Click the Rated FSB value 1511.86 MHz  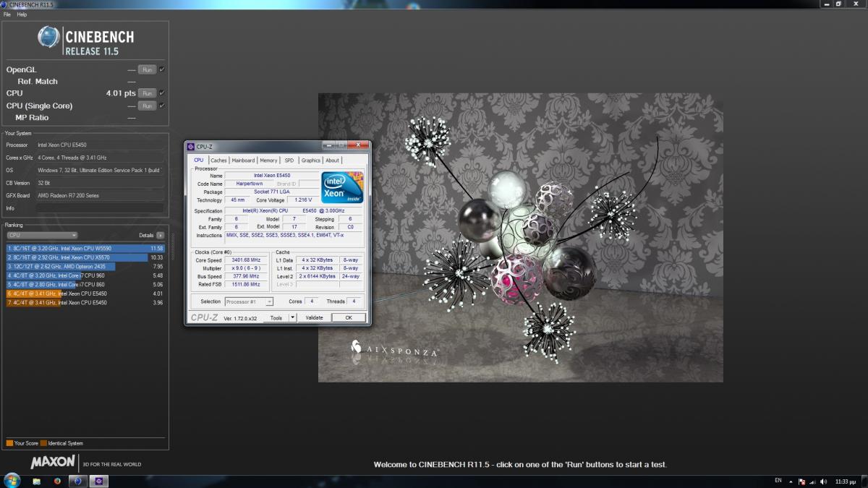[x=247, y=284]
